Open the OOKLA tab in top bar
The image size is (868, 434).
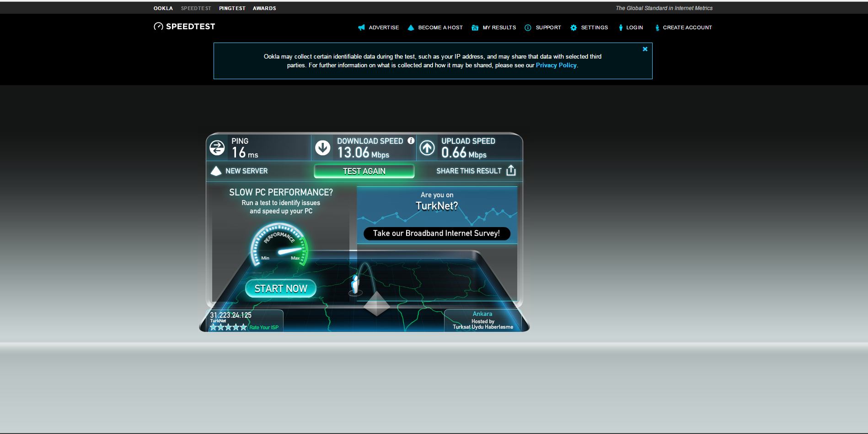pos(163,8)
